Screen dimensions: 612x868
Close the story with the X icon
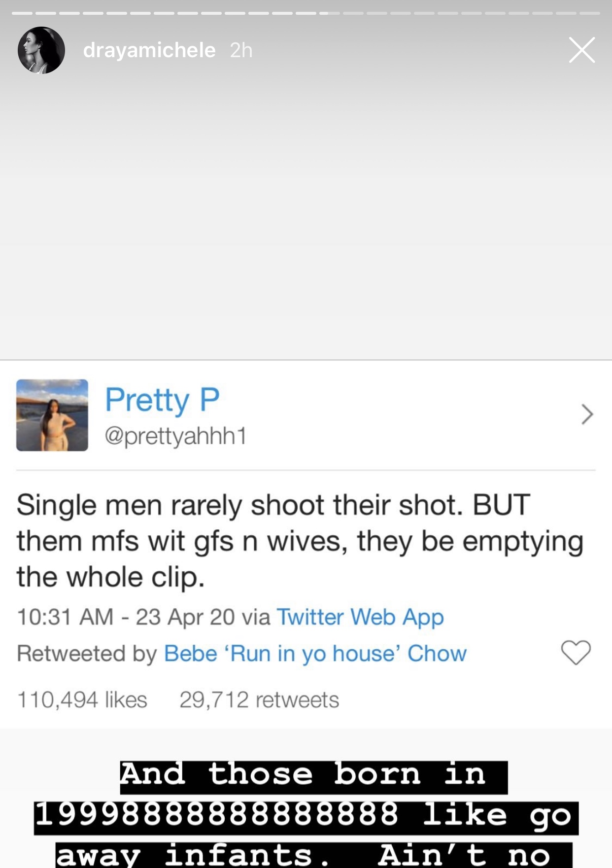click(x=582, y=50)
